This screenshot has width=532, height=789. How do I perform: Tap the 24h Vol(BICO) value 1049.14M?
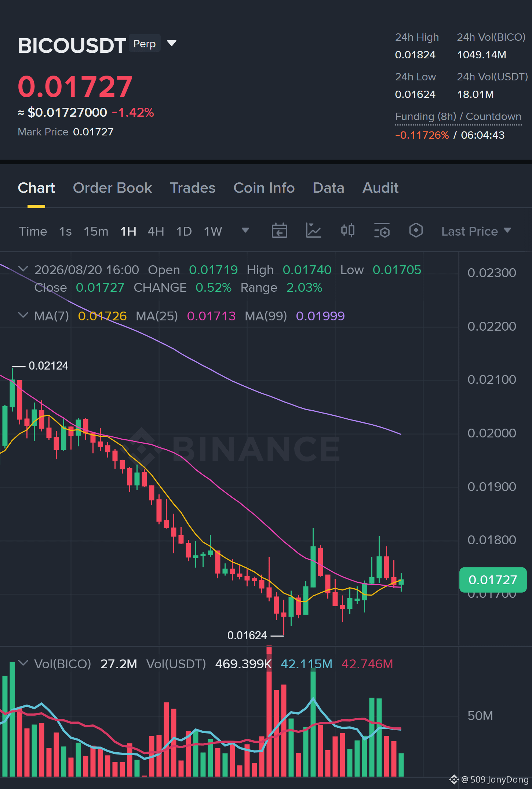482,55
